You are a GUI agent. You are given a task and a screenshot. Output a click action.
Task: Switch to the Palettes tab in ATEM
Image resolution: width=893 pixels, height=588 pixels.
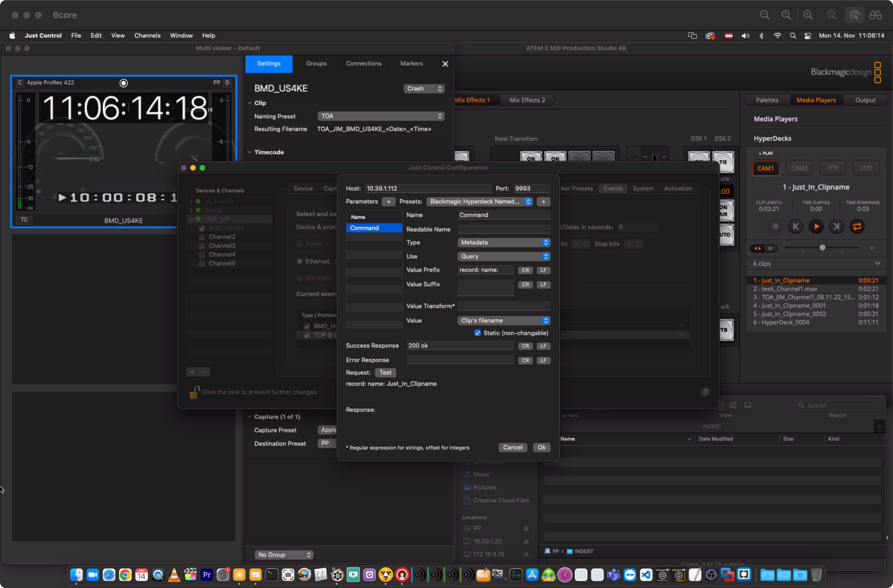click(x=767, y=100)
